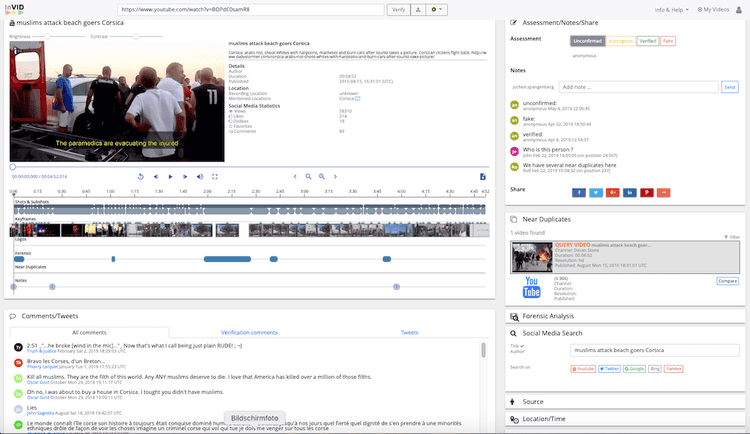Screen dimensions: 750x434
Task: Mark assessment as Fake
Action: (668, 42)
